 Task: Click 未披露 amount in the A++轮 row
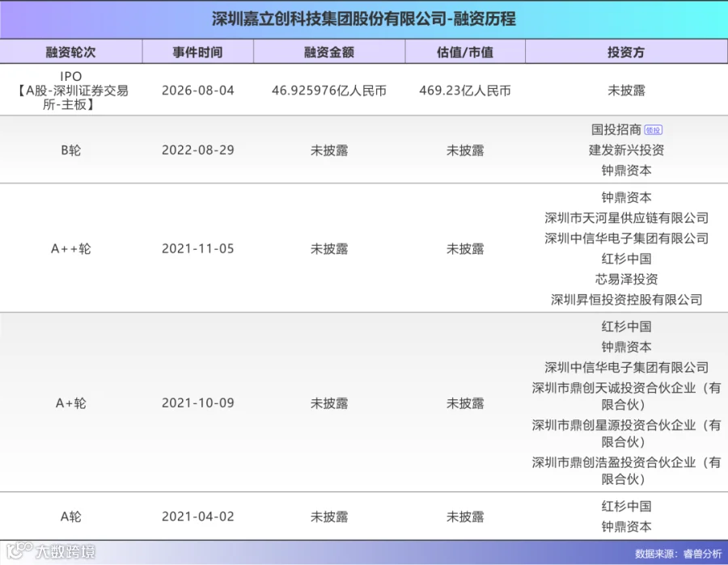coord(329,249)
